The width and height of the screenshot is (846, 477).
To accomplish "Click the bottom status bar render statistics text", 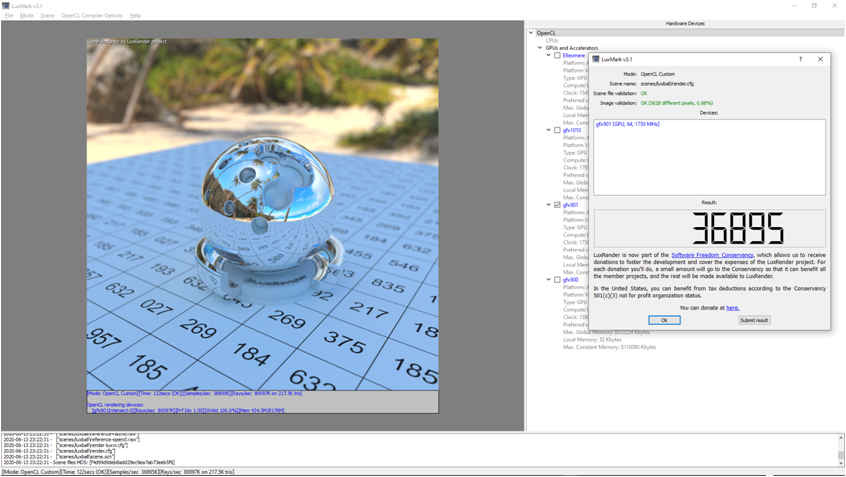I will click(x=118, y=472).
